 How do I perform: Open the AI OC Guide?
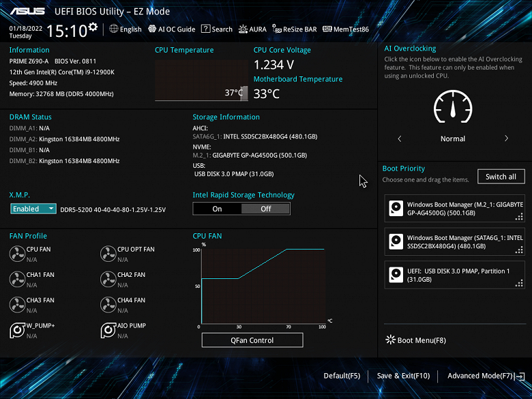[x=172, y=29]
